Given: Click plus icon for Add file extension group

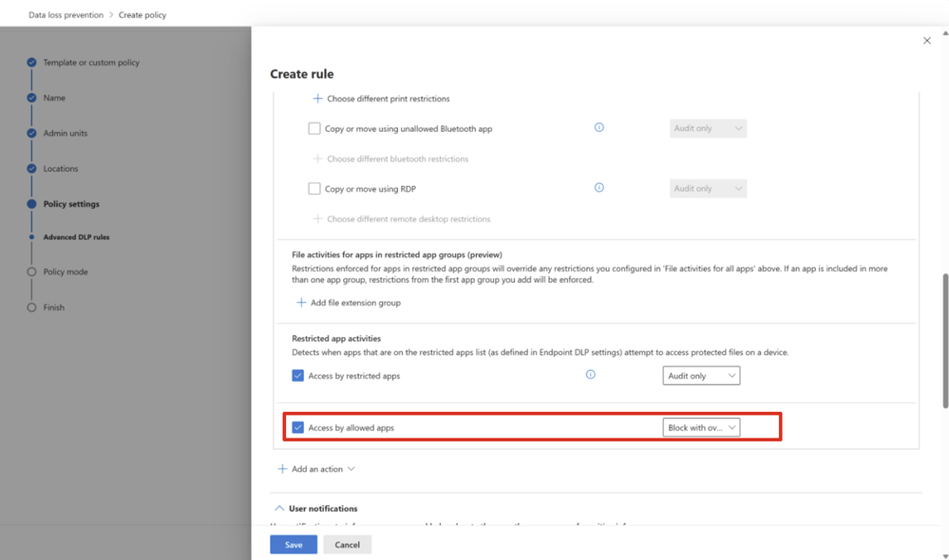Looking at the screenshot, I should coord(301,303).
